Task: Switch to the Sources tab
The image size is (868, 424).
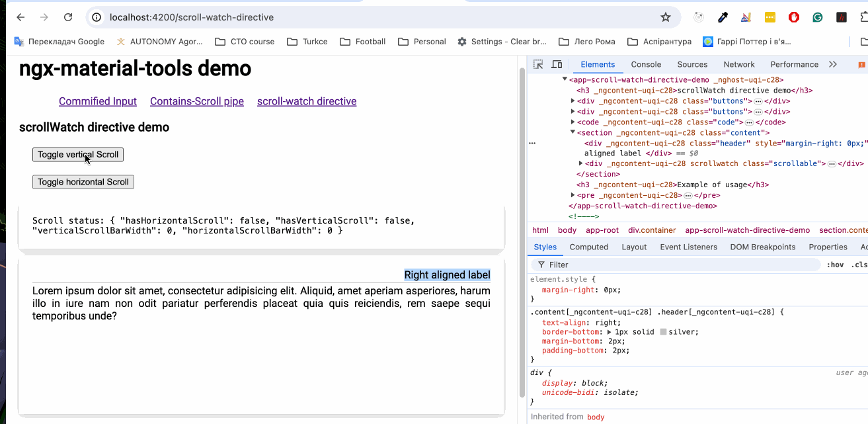Action: tap(692, 64)
